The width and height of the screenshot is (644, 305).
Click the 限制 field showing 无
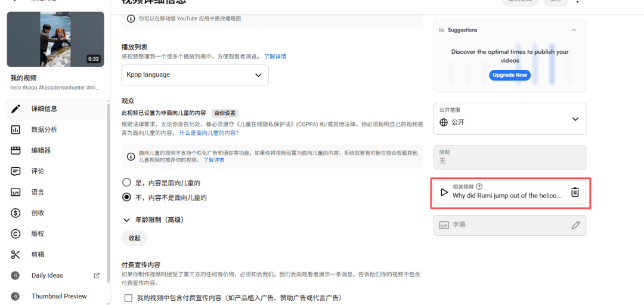pyautogui.click(x=510, y=157)
